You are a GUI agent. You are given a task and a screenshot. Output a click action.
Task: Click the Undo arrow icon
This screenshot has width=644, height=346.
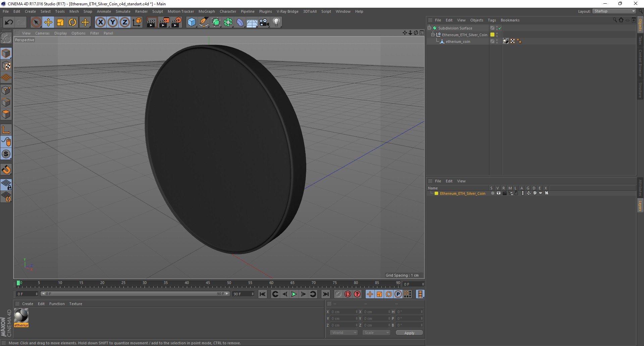[9, 22]
